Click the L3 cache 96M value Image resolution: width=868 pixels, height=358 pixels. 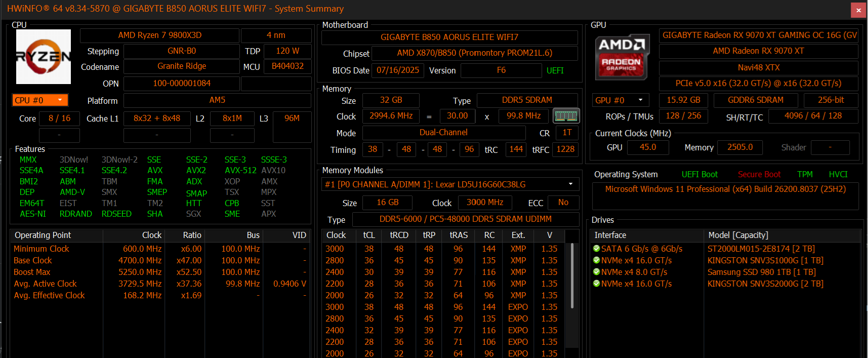pos(292,127)
